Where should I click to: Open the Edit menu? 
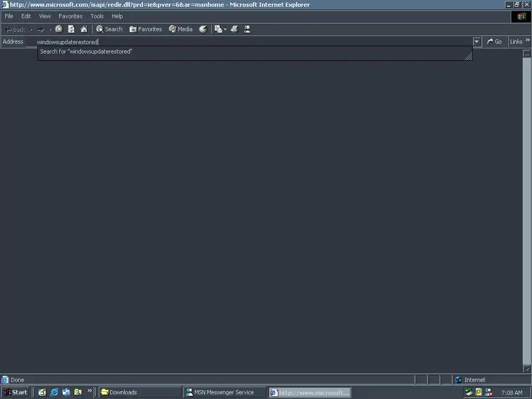(26, 16)
